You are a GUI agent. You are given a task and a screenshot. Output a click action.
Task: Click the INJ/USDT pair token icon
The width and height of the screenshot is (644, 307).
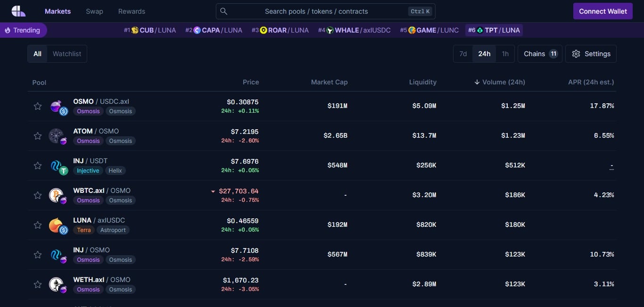(x=58, y=166)
